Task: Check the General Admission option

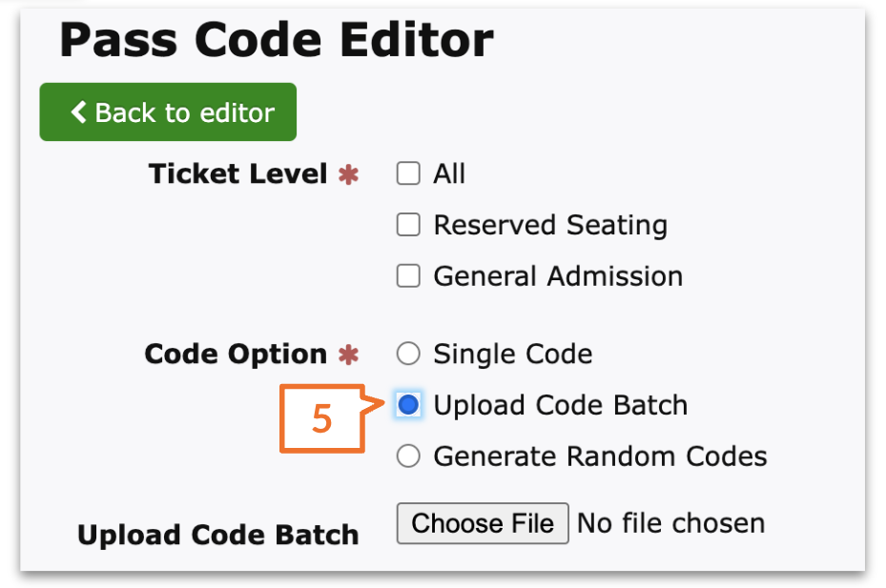Action: tap(408, 275)
